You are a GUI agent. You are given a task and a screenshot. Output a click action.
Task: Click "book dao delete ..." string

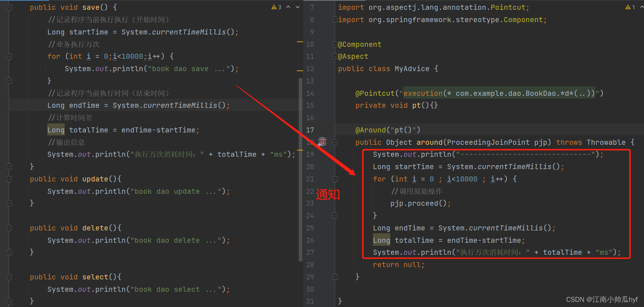(x=176, y=240)
